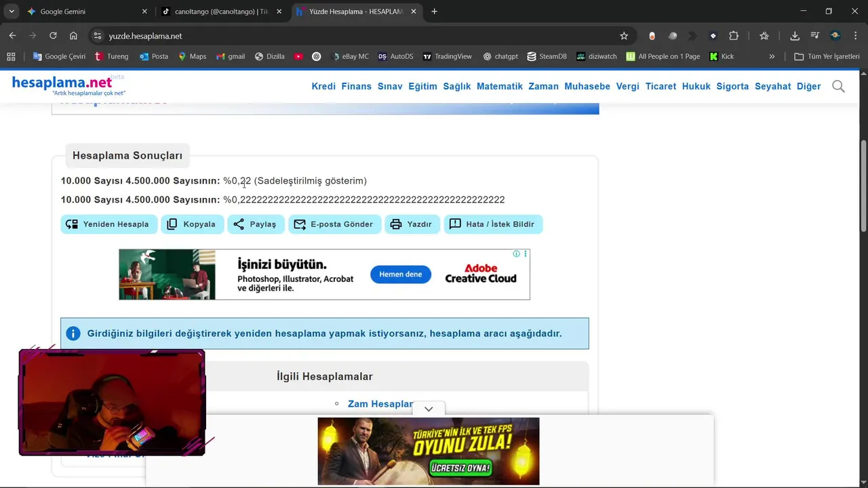Open the Hukuk menu
The height and width of the screenshot is (488, 868).
(696, 86)
